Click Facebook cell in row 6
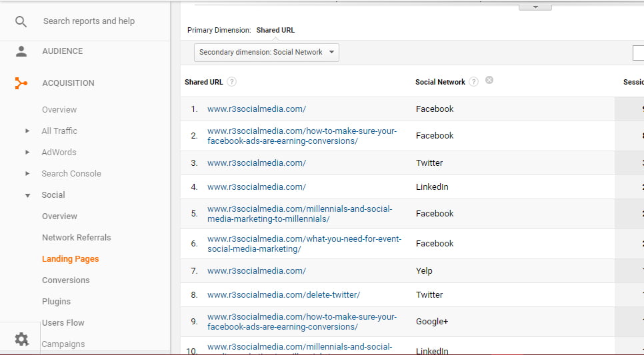The image size is (644, 355). click(x=435, y=243)
